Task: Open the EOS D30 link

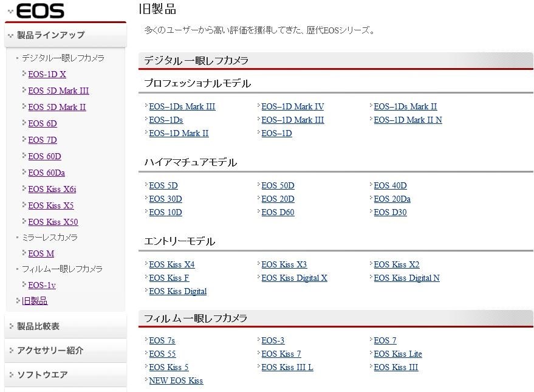Action: tap(390, 212)
